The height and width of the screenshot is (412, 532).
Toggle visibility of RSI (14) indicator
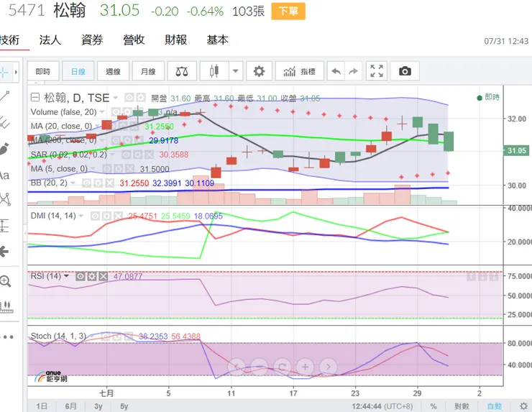coord(81,276)
